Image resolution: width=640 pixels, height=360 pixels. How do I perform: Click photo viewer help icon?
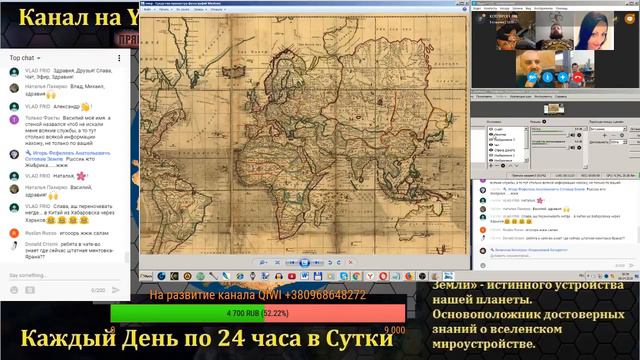464,9
